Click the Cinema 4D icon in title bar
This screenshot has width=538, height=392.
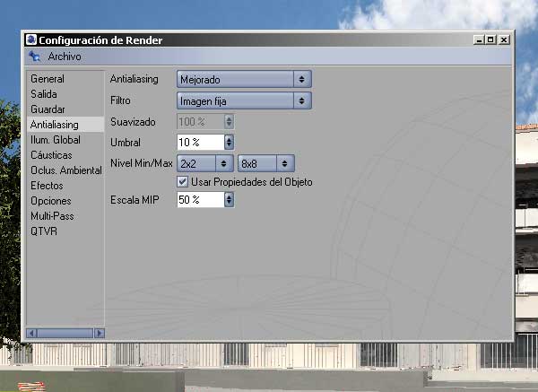click(x=31, y=39)
